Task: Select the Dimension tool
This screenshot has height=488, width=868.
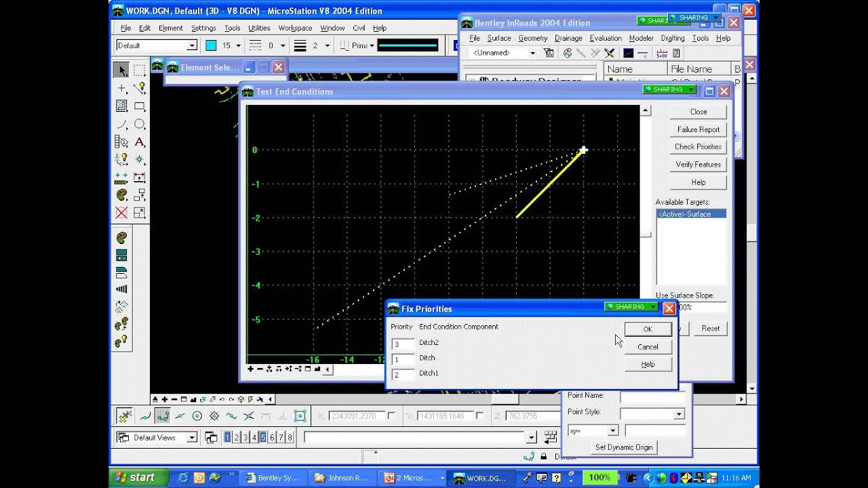Action: coord(140,178)
